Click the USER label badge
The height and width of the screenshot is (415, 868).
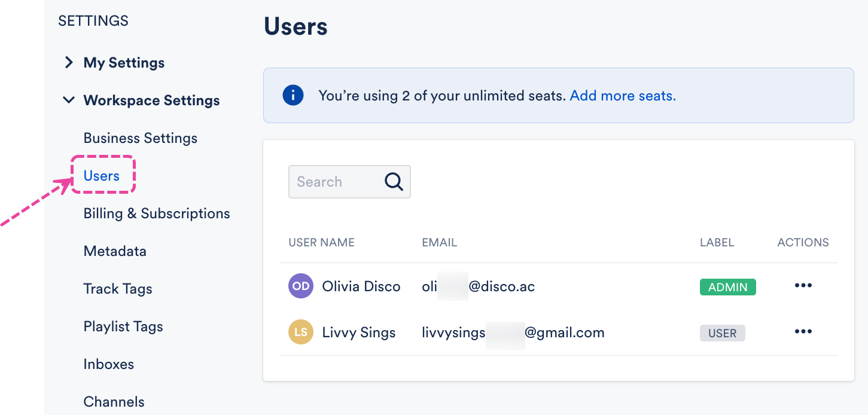coord(722,333)
